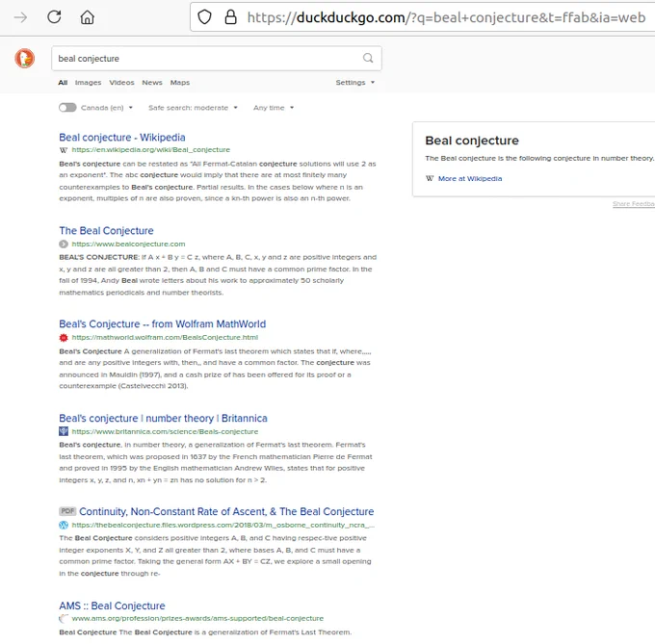Click the browser forward arrow
The width and height of the screenshot is (655, 644).
pyautogui.click(x=20, y=17)
